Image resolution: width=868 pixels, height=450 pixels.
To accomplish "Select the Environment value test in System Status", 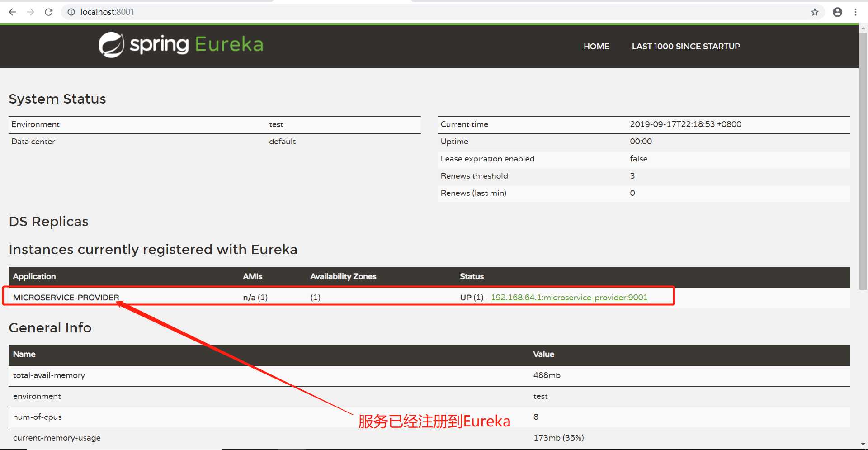I will pyautogui.click(x=276, y=124).
